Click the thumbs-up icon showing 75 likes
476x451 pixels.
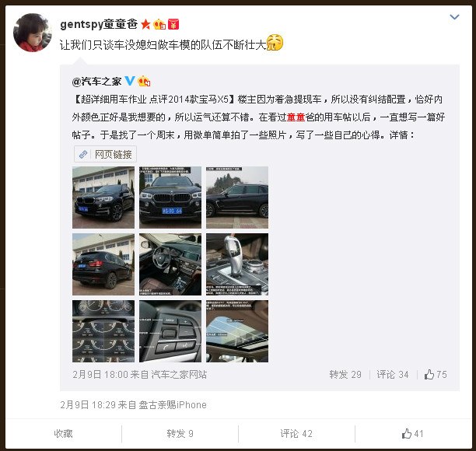pos(429,374)
